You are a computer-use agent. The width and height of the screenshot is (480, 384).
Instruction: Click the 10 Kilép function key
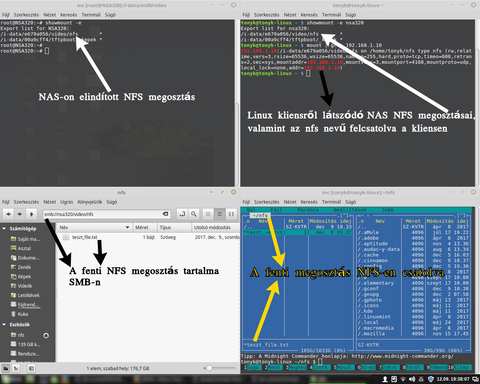[460, 367]
